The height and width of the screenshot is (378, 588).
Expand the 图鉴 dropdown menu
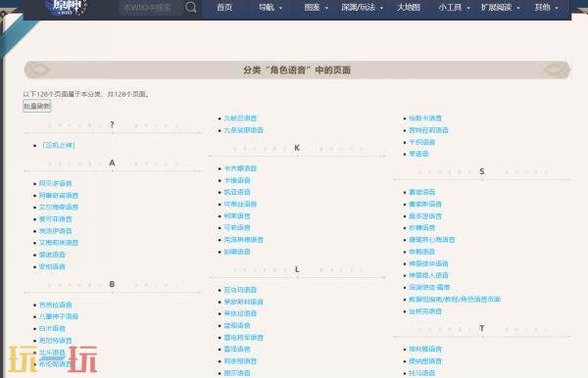click(x=316, y=7)
